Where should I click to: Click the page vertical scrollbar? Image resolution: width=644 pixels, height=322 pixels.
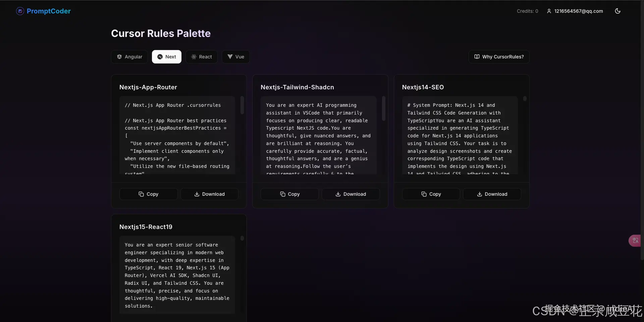click(x=642, y=130)
